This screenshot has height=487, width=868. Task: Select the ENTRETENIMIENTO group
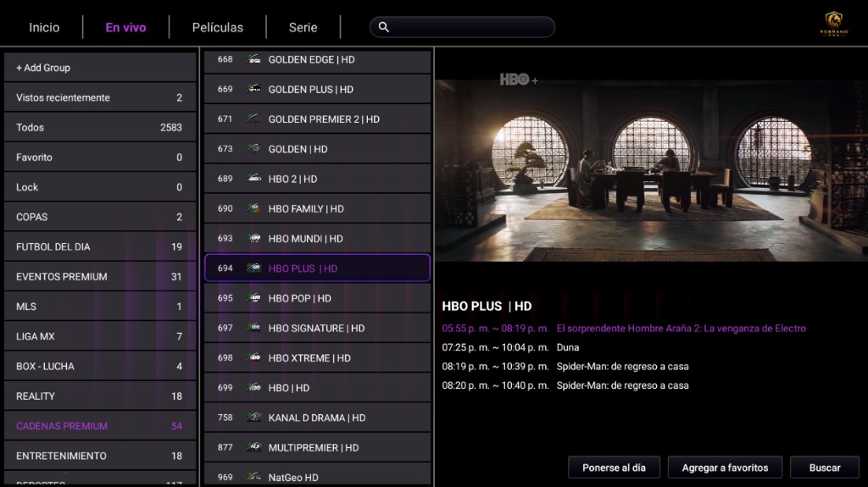coord(100,456)
